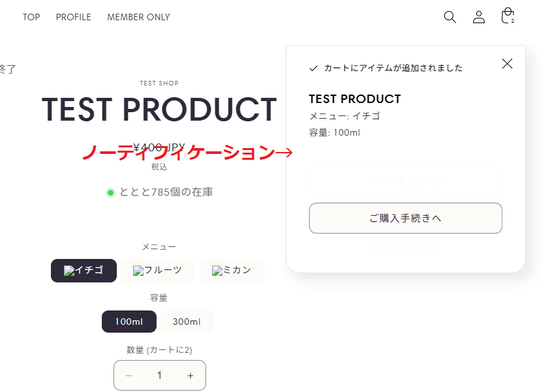Click the checkmark beside cart-added message
The width and height of the screenshot is (550, 392).
[313, 68]
